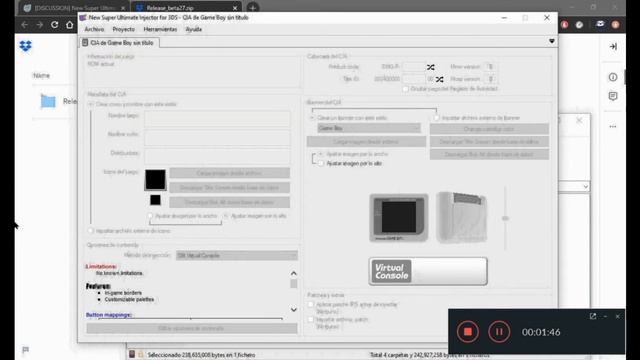Viewport: 640px width, 360px height.
Task: Select 'Crear un banner con este estilo'
Action: [312, 118]
